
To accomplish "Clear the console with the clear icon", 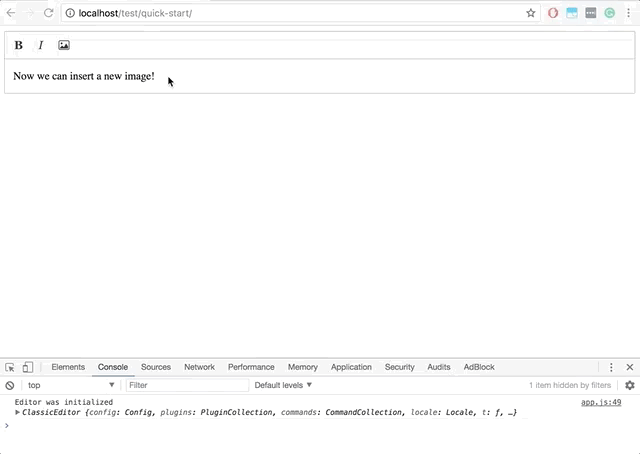I will pos(10,385).
